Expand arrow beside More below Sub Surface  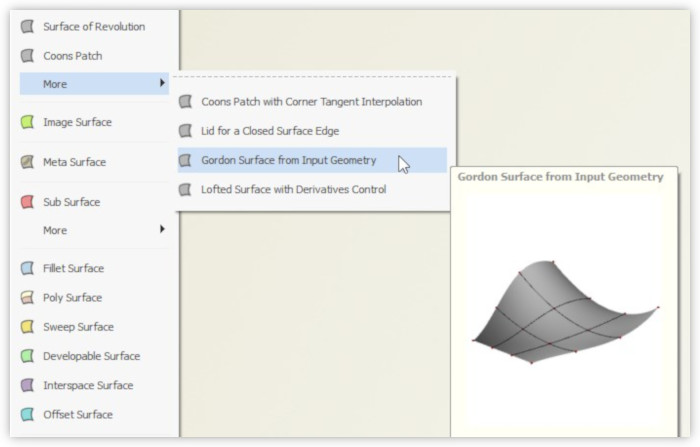(162, 229)
